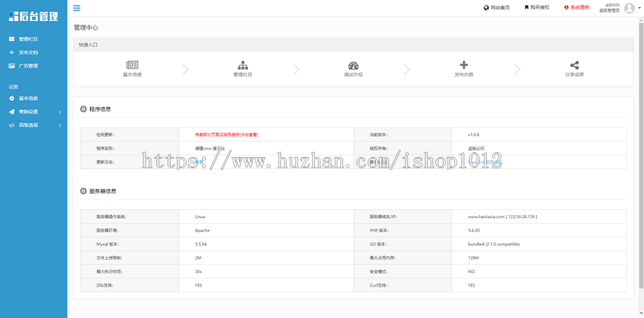
Task: Select the Apache server environment value
Action: (x=202, y=230)
